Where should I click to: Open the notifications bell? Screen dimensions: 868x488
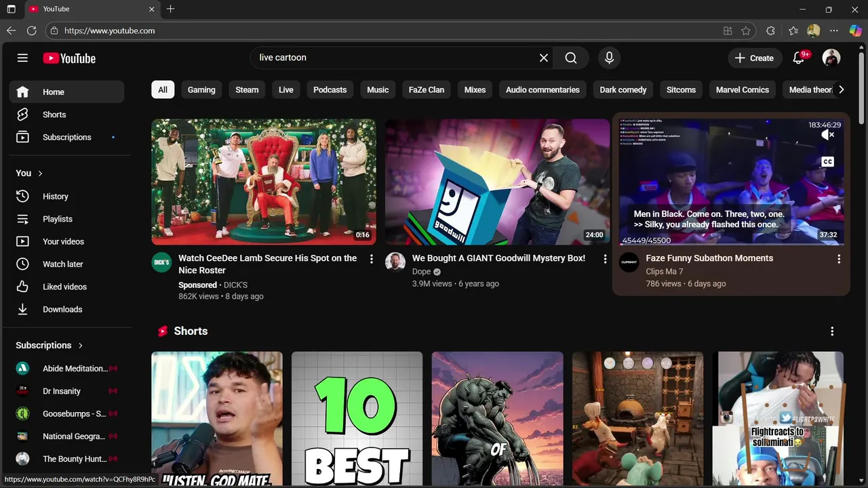pyautogui.click(x=799, y=58)
